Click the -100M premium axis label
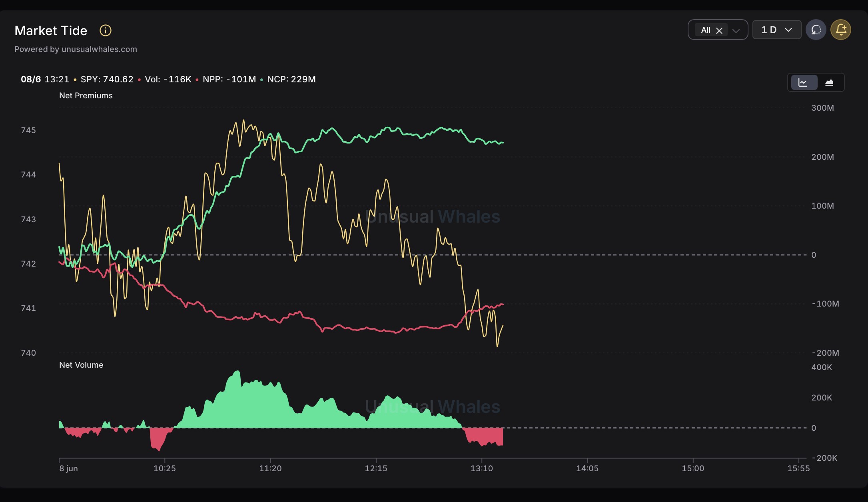This screenshot has height=502, width=868. [826, 304]
